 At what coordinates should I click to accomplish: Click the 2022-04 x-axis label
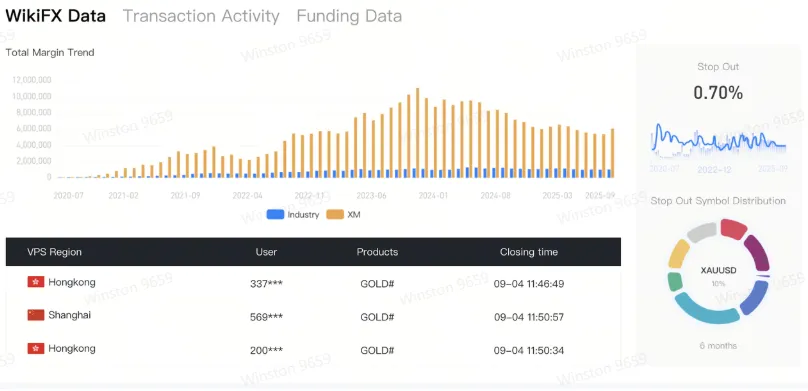[247, 196]
